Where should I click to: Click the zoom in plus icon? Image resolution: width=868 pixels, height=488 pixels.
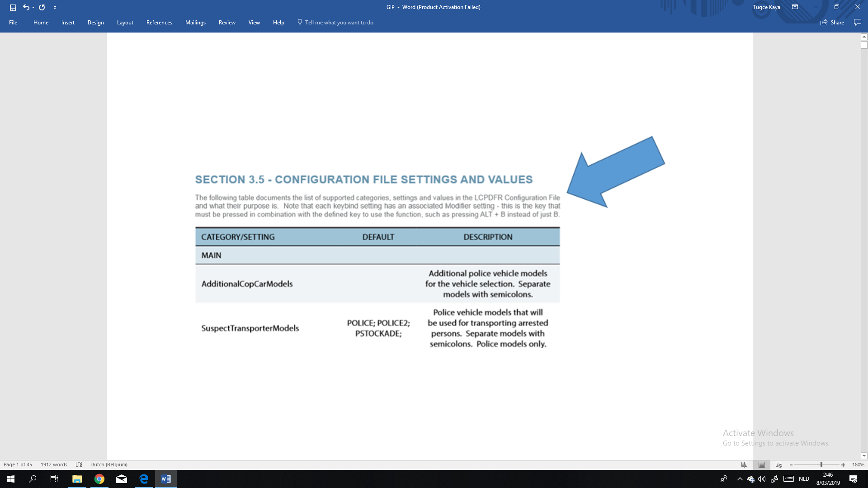pyautogui.click(x=843, y=465)
